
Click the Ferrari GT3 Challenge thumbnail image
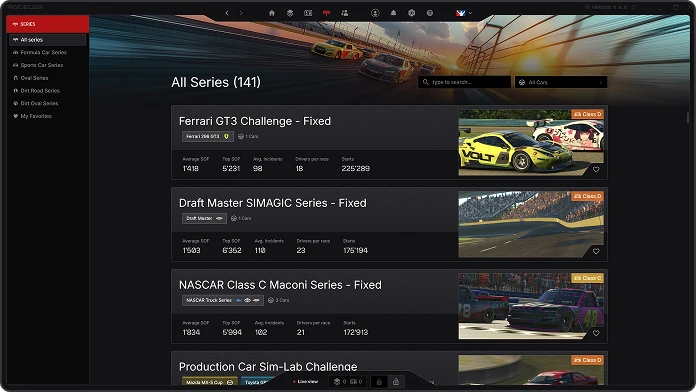click(531, 143)
